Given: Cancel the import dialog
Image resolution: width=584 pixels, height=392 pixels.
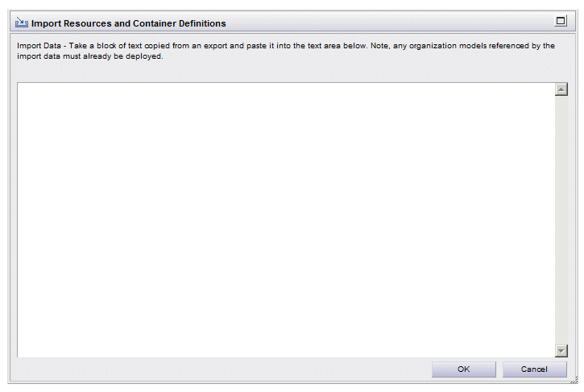Looking at the screenshot, I should (x=535, y=369).
